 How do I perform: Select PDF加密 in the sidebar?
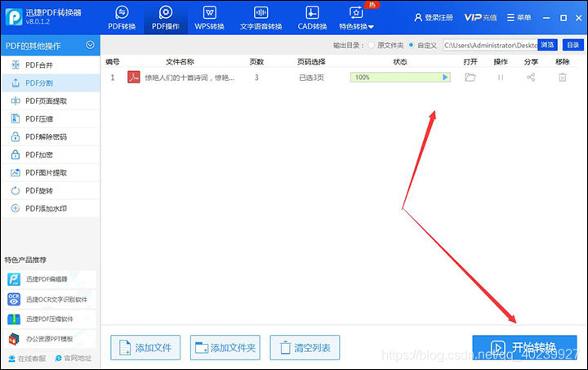coord(51,155)
